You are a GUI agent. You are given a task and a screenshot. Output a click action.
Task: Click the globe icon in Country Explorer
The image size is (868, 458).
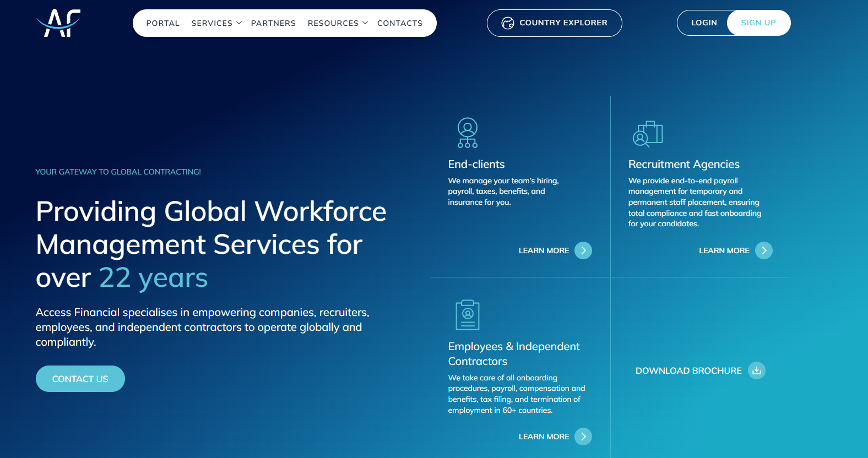[507, 23]
